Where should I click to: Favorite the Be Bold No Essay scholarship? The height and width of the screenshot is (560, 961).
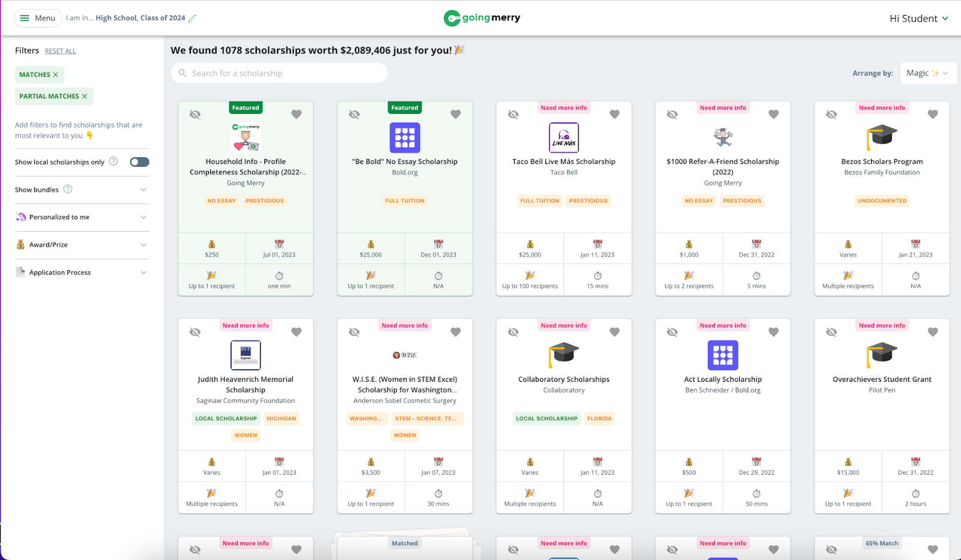point(455,114)
